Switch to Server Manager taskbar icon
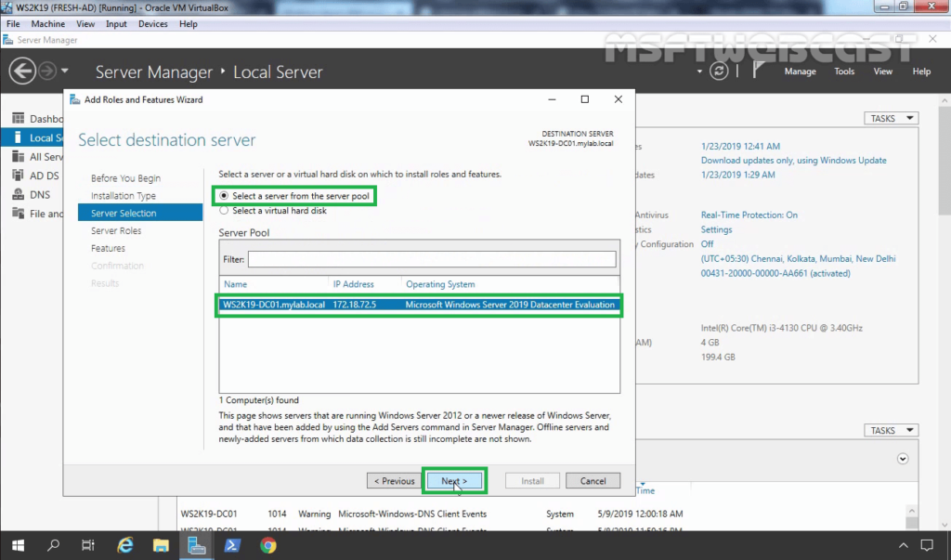The width and height of the screenshot is (951, 560). pyautogui.click(x=197, y=545)
